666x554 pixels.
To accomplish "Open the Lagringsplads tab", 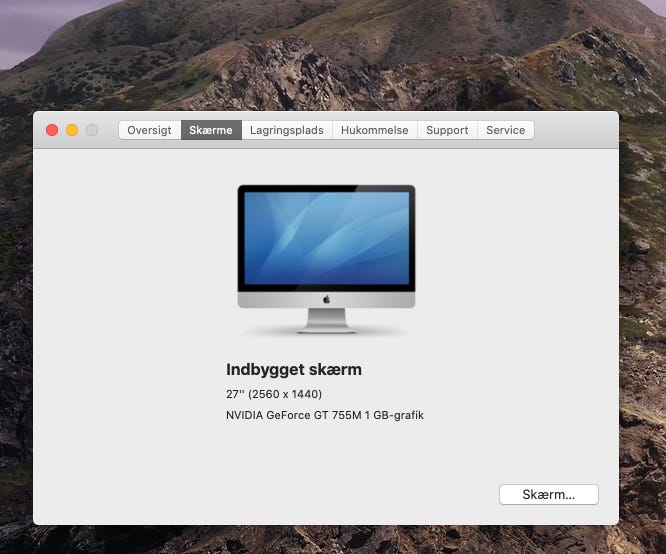I will tap(287, 130).
